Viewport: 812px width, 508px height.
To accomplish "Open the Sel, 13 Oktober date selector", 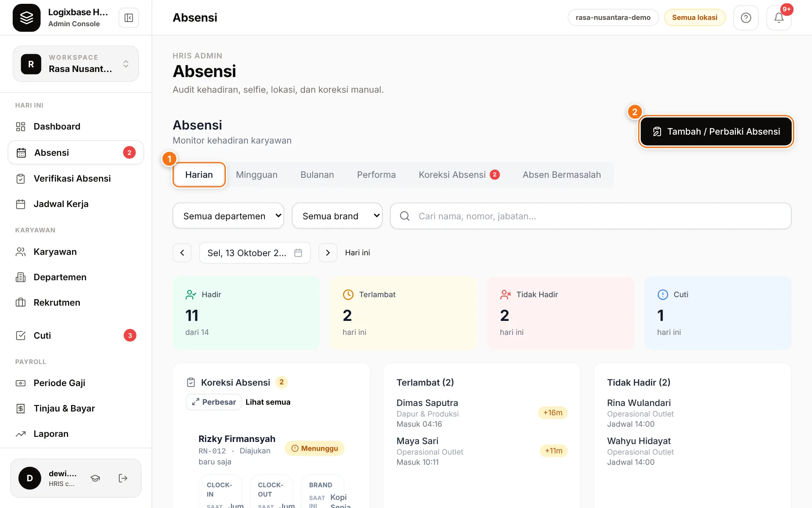I will pyautogui.click(x=255, y=253).
